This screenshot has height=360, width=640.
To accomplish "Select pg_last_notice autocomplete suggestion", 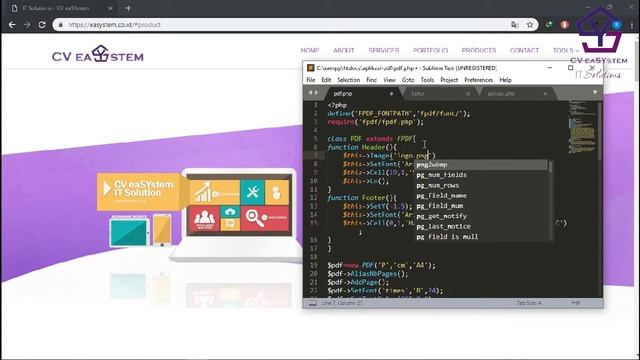I will [481, 227].
